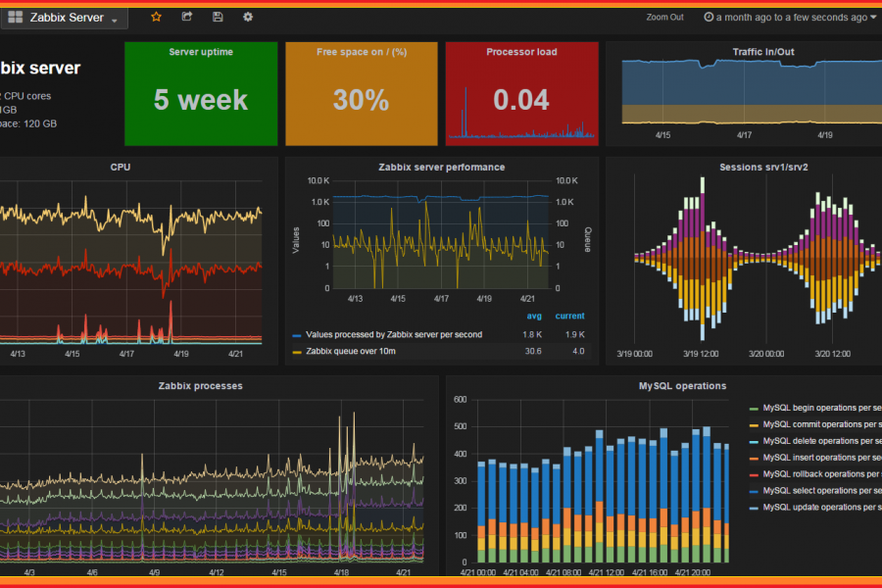Click 3/19 12:00 label on Sessions chart

tap(701, 354)
